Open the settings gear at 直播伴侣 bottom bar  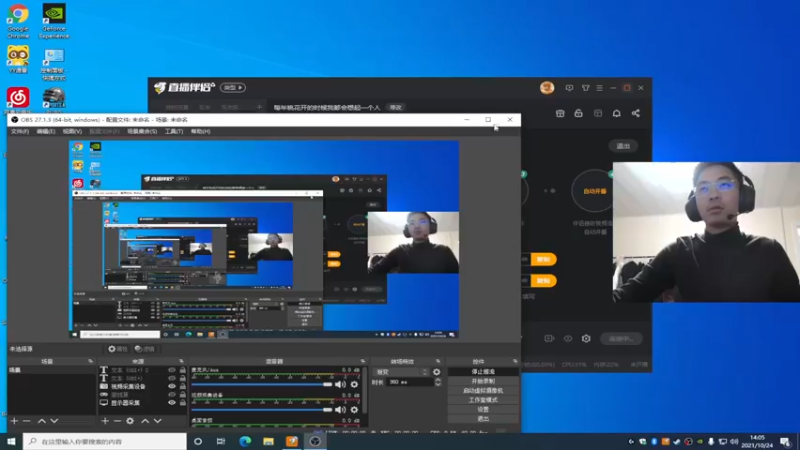[x=586, y=338]
